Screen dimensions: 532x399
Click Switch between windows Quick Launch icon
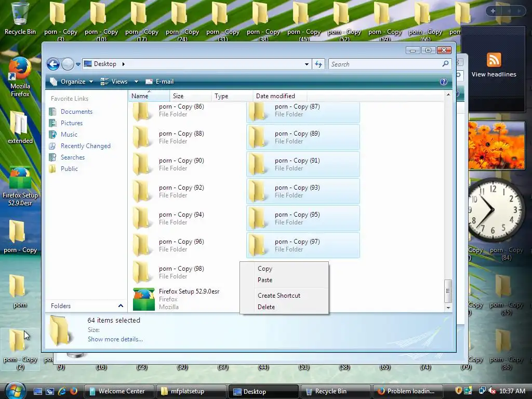pos(50,391)
